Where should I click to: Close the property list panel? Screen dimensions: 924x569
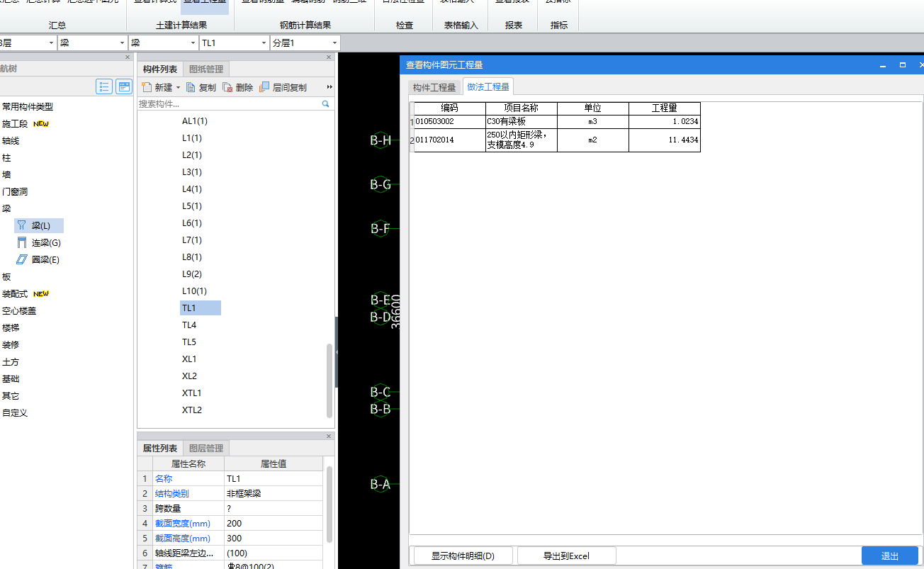[x=329, y=436]
